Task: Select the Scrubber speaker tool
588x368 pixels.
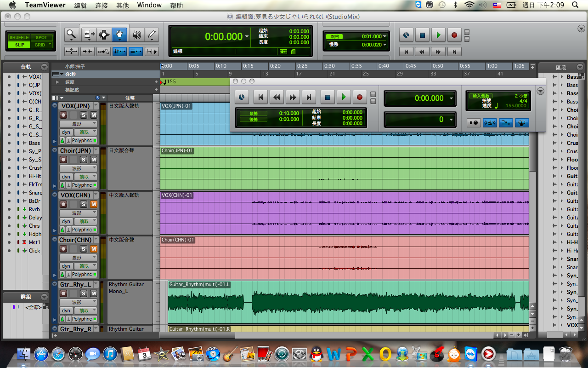Action: coord(137,34)
